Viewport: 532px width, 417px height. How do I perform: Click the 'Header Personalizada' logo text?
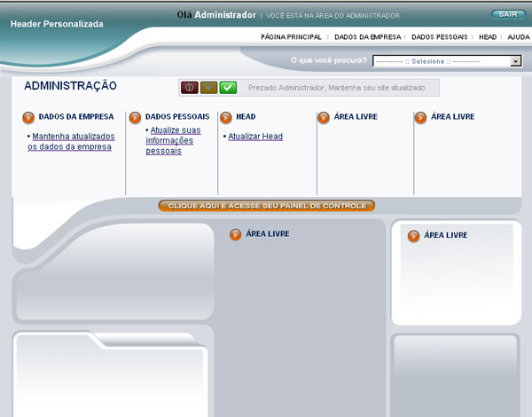coord(57,24)
